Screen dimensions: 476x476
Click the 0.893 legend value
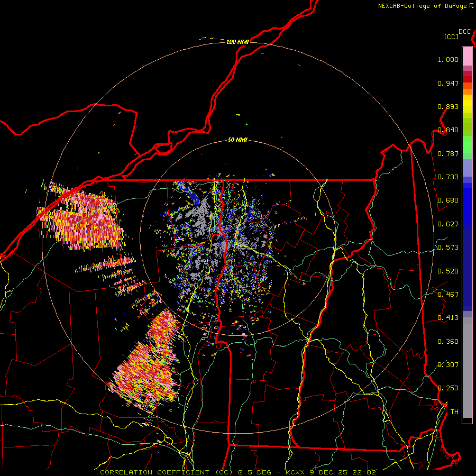[x=448, y=106]
